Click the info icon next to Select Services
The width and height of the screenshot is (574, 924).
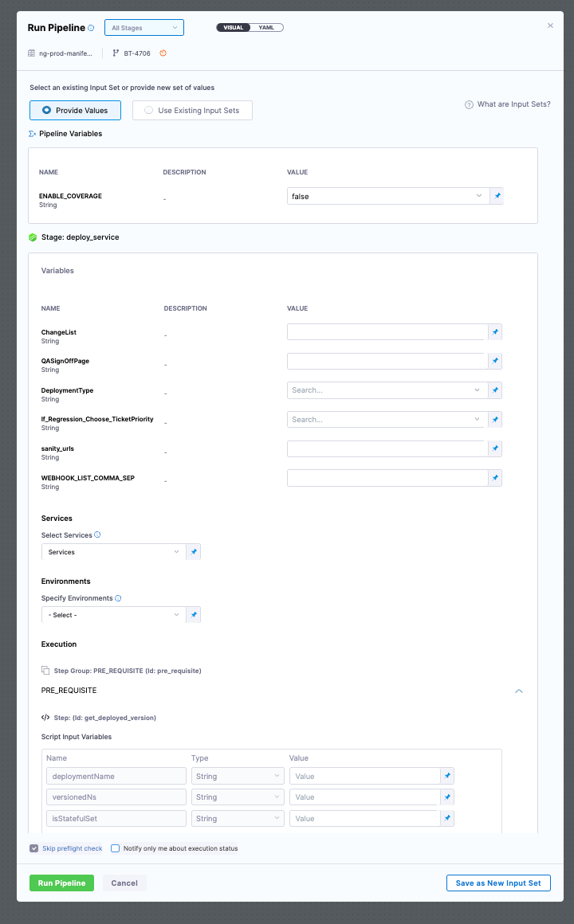pyautogui.click(x=97, y=535)
